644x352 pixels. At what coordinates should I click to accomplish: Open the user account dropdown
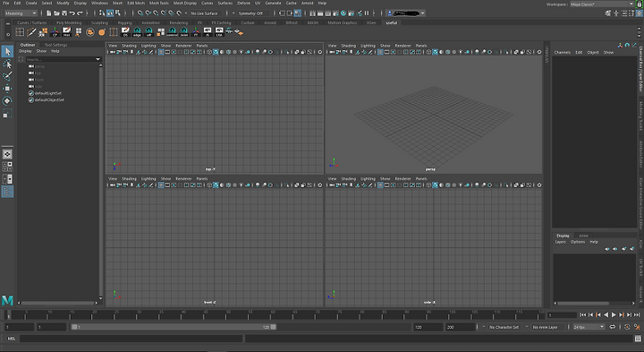[x=405, y=13]
